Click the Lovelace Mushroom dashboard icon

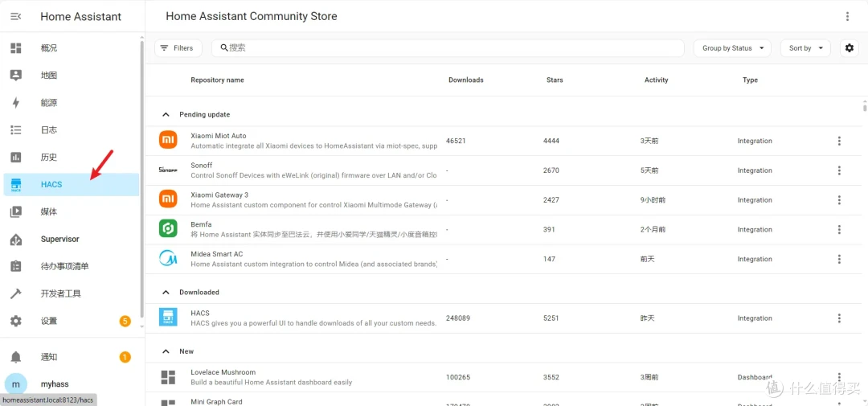click(x=168, y=377)
